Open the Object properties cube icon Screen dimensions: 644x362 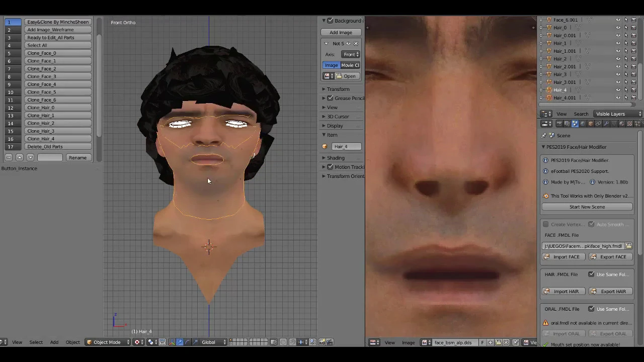click(x=591, y=124)
